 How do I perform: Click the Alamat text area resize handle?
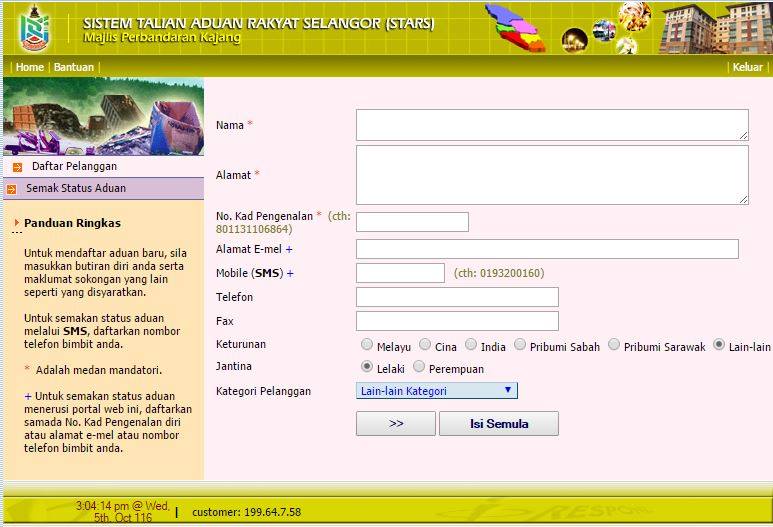743,199
